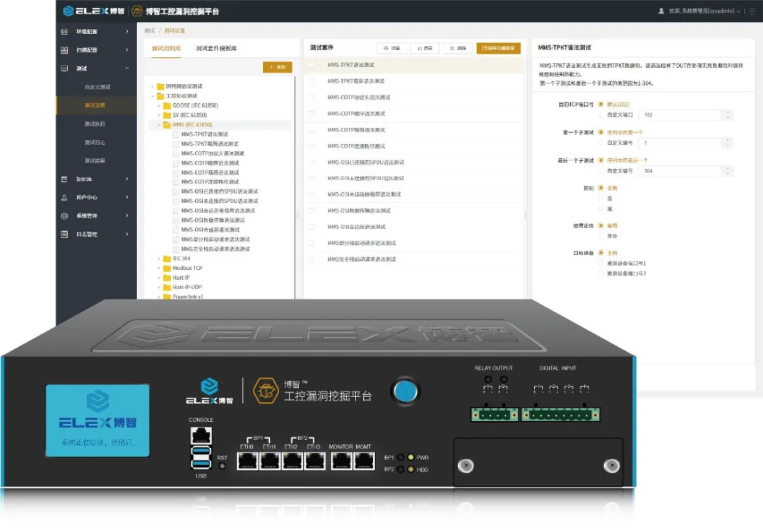
Task: Click the Hart-IP folder icon
Action: click(167, 278)
